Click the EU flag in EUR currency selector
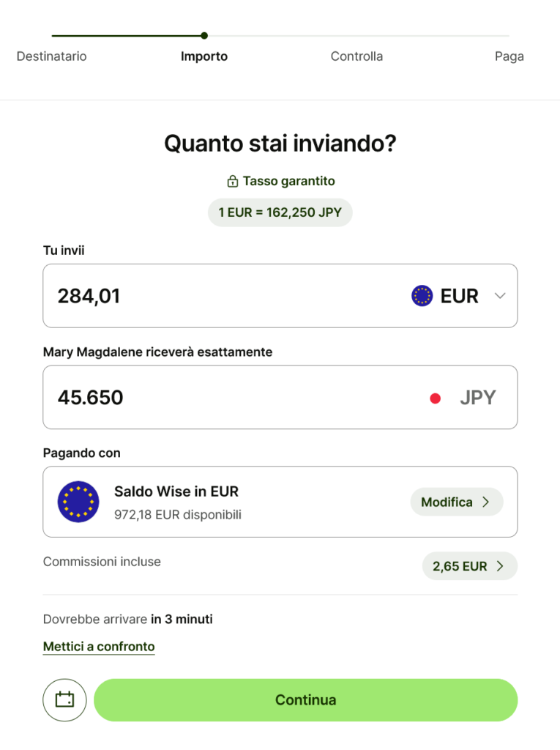This screenshot has height=750, width=560. pos(422,296)
